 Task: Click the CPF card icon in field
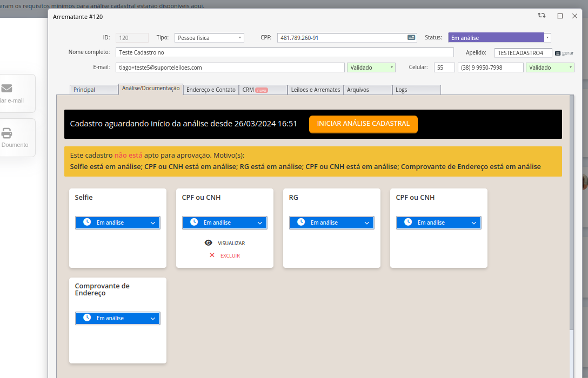coord(411,38)
